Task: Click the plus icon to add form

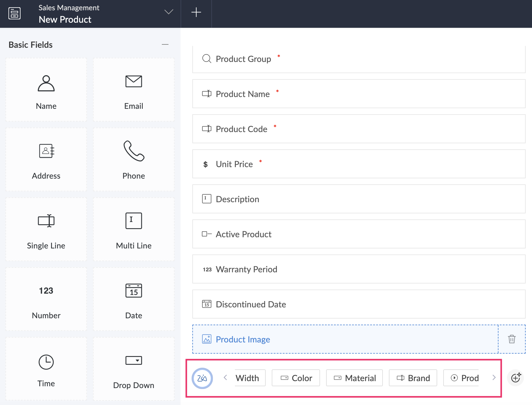Action: click(196, 12)
